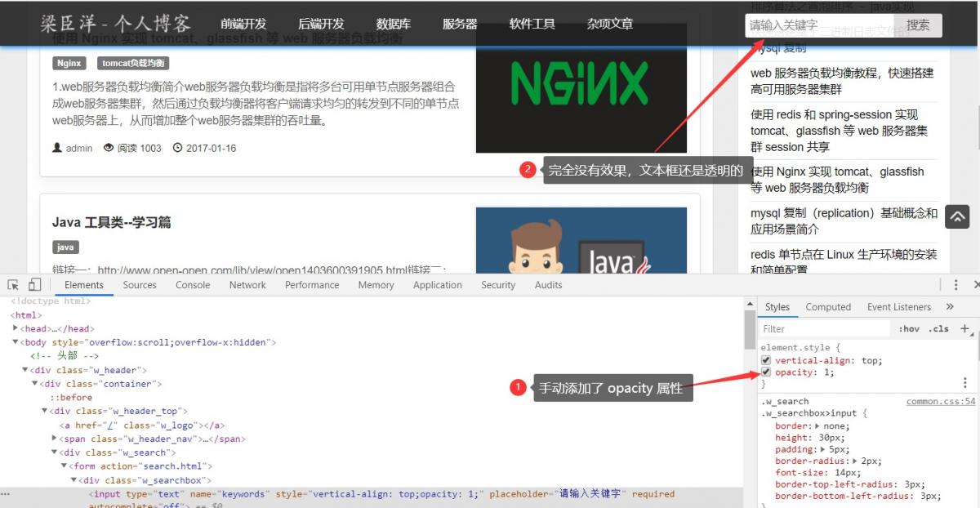The height and width of the screenshot is (508, 980).
Task: Close the DevTools panel
Action: pyautogui.click(x=976, y=285)
